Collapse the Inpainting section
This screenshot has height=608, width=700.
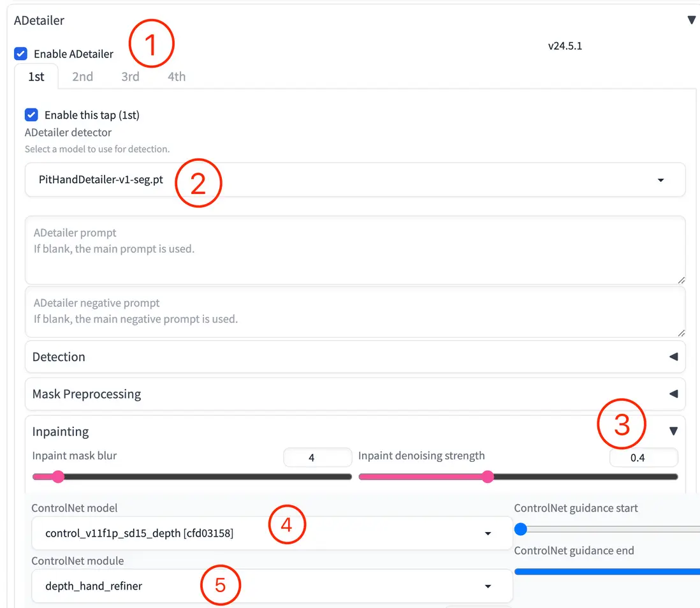click(x=673, y=431)
